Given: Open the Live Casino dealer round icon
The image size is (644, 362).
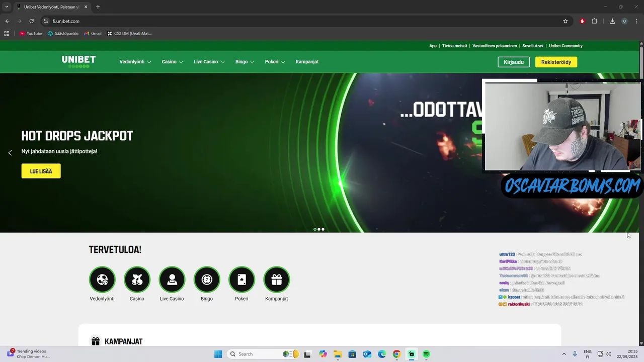Looking at the screenshot, I should click(x=172, y=280).
